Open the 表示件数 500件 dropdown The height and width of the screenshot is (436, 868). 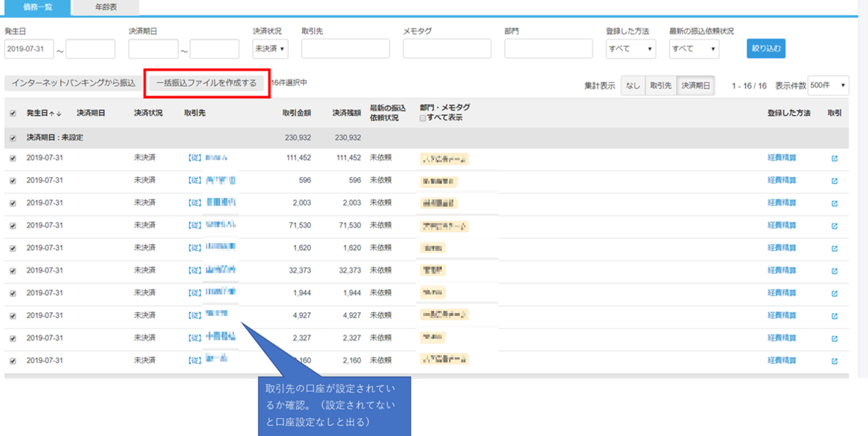point(828,85)
